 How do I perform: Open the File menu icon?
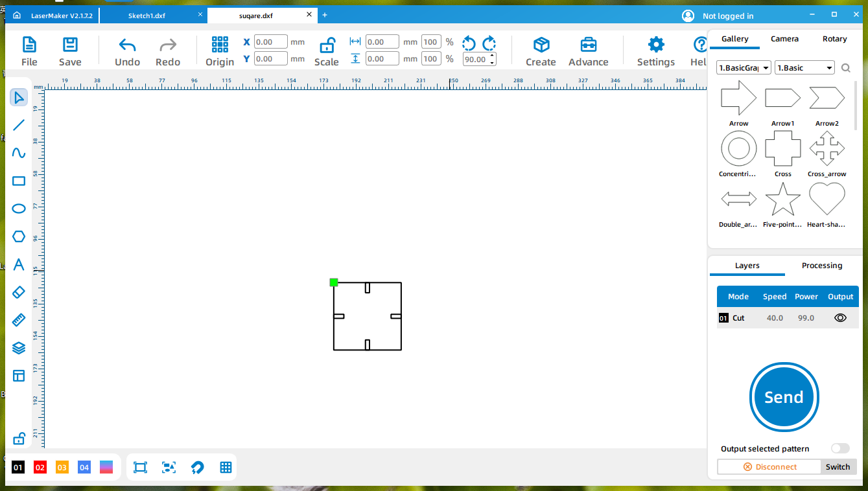[x=29, y=45]
